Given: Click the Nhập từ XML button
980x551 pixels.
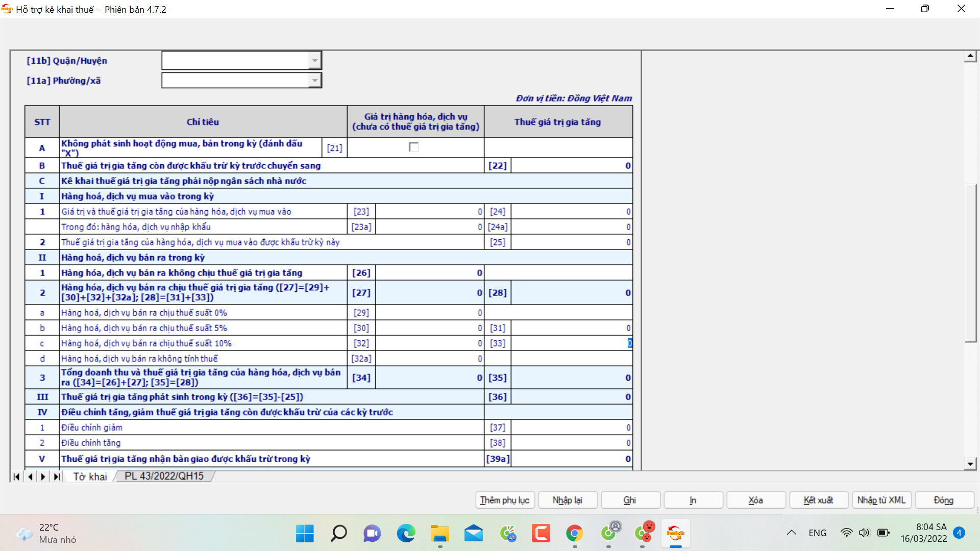Looking at the screenshot, I should (x=881, y=500).
